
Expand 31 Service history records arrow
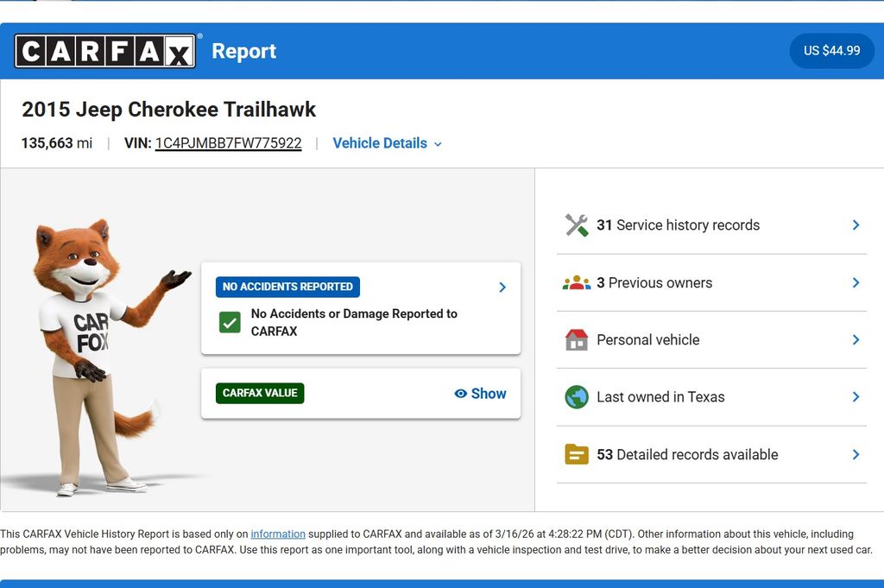(x=856, y=225)
